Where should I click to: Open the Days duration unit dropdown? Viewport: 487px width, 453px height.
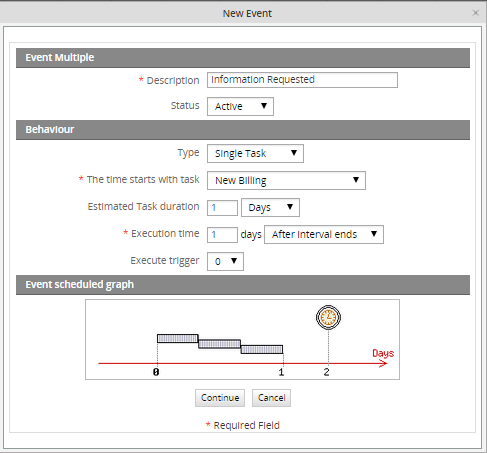point(270,207)
